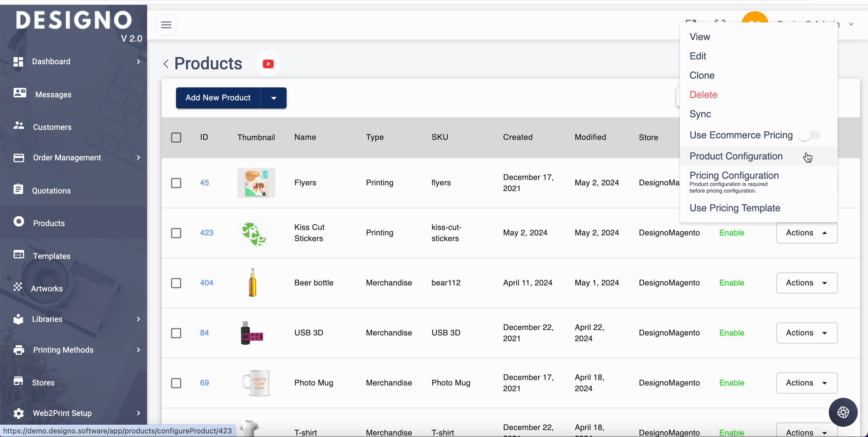
Task: Open product ID 423 link
Action: click(x=206, y=233)
